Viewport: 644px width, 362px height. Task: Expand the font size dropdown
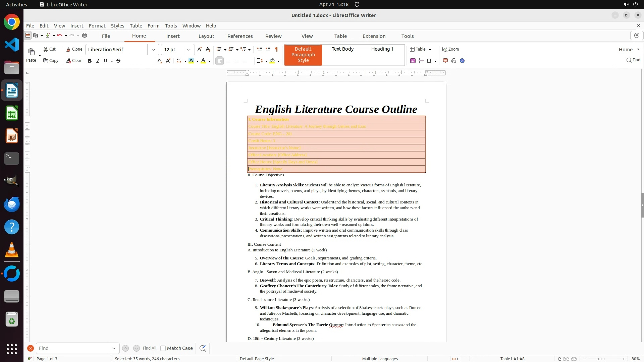coord(189,50)
